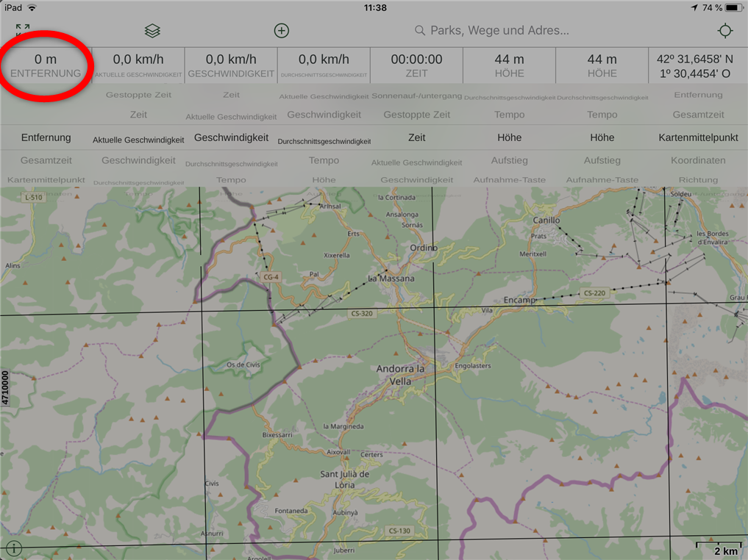Open the ENTFERNUNG field showing 0 m
Image resolution: width=748 pixels, height=560 pixels.
click(46, 65)
